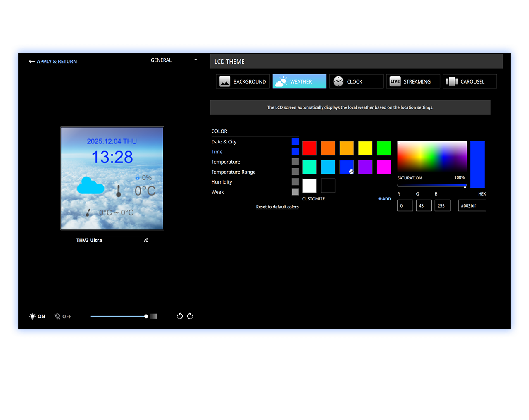Click the +ADD custom color button

[x=384, y=199]
